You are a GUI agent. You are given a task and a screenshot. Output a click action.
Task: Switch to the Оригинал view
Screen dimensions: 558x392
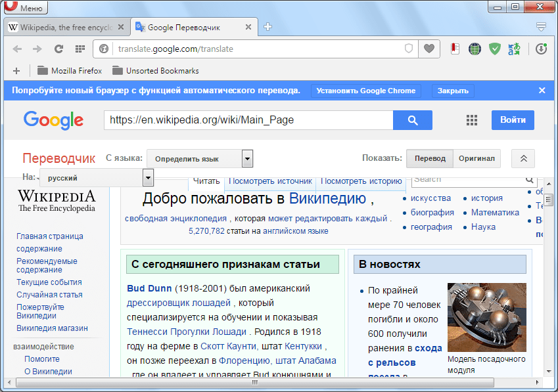point(477,158)
